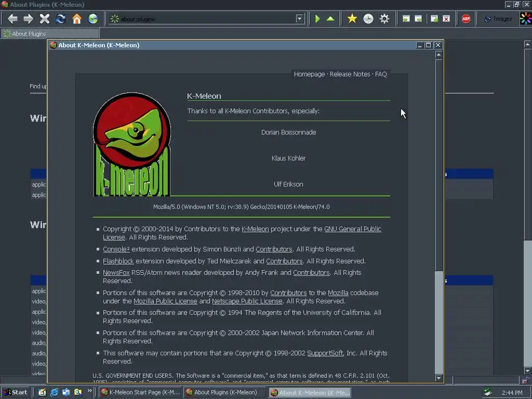Click the About dialog scrollbar up arrow
Image resolution: width=532 pixels, height=399 pixels.
(x=438, y=55)
